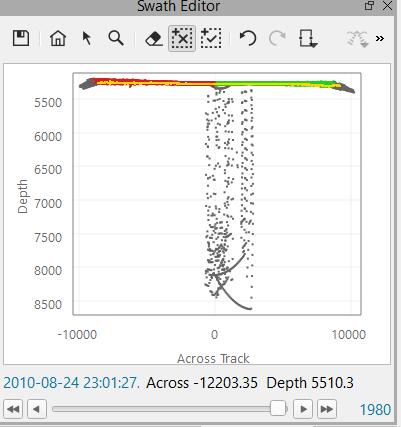Image resolution: width=401 pixels, height=427 pixels.
Task: Jump to the first ping
Action: pos(13,409)
